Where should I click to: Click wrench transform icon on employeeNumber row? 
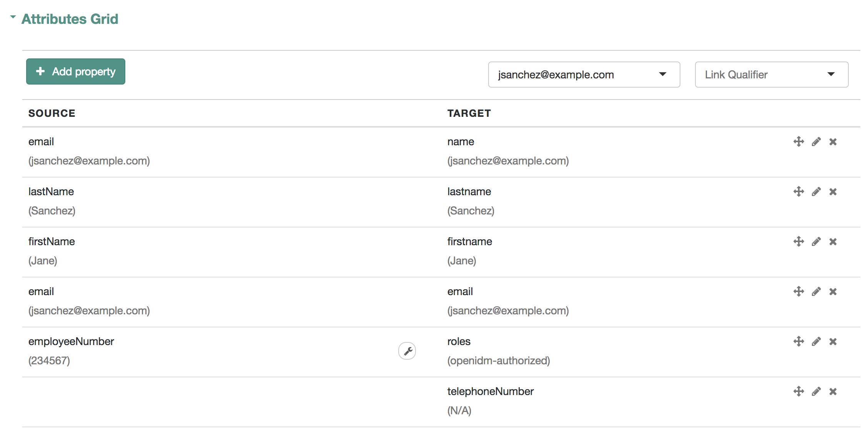coord(407,351)
